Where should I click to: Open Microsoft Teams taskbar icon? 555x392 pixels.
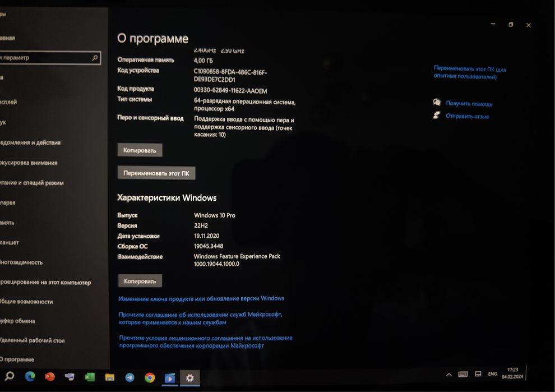[70, 377]
